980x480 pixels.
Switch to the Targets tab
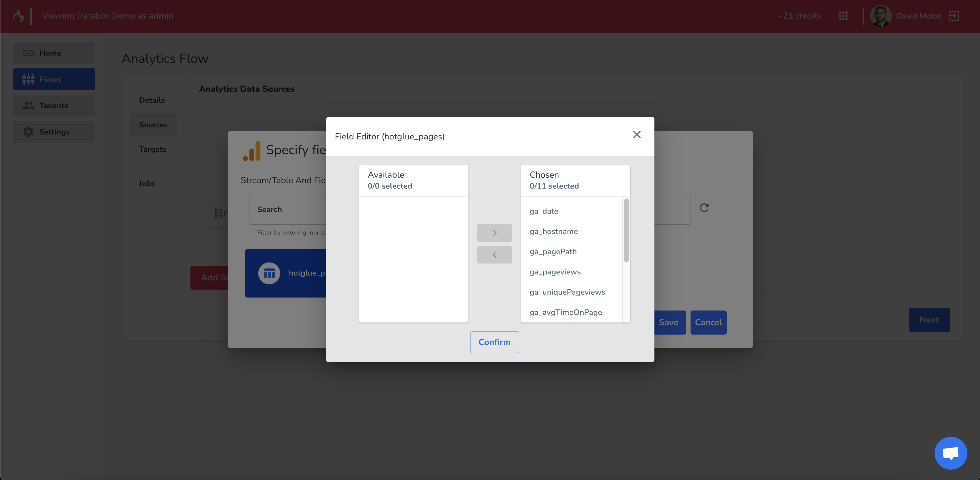(153, 149)
